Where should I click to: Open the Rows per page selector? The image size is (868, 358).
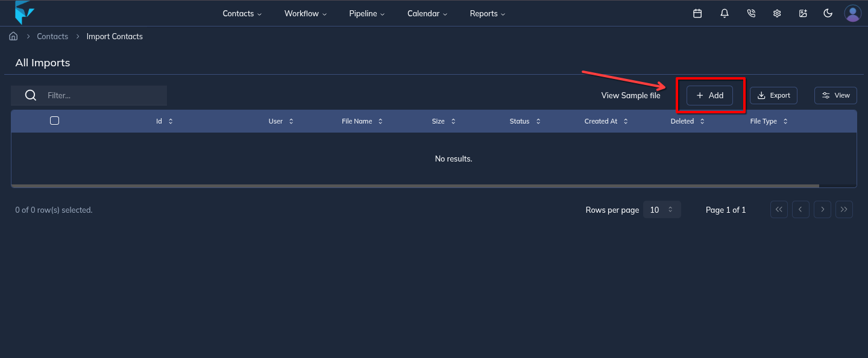661,209
